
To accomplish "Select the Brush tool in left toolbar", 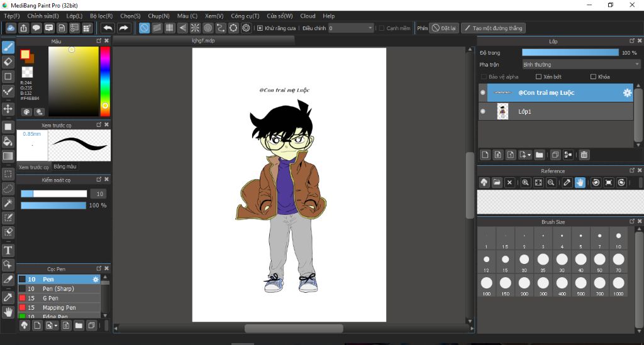I will tap(8, 47).
